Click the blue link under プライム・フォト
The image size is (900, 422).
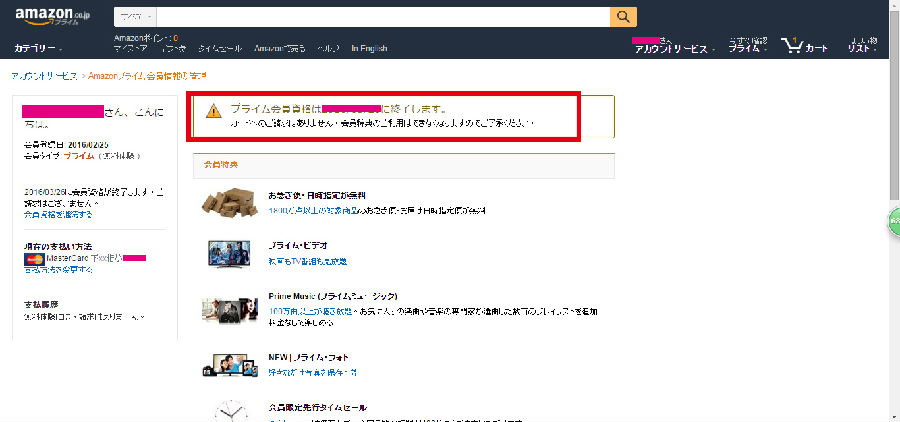coord(313,373)
